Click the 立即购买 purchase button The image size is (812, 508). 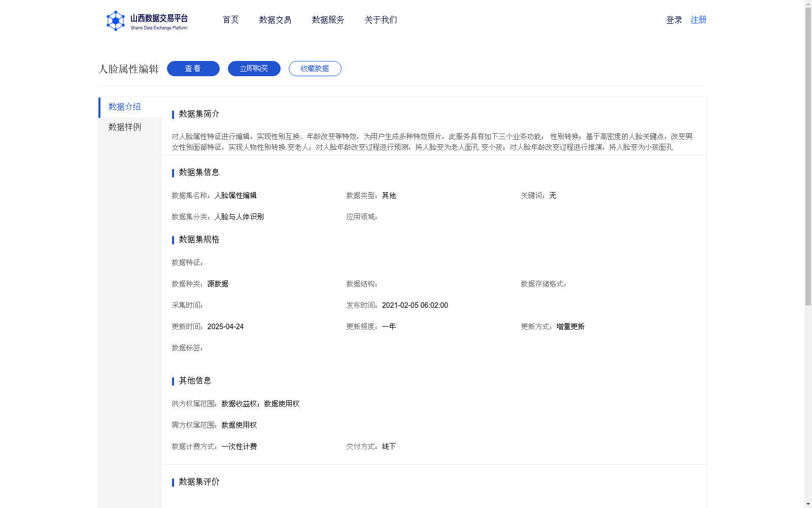254,68
